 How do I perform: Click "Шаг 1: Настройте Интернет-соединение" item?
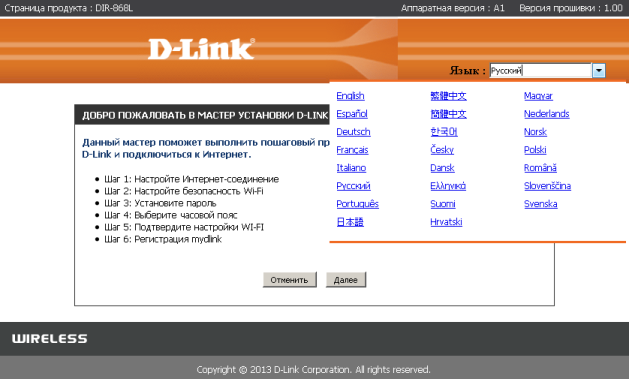191,179
